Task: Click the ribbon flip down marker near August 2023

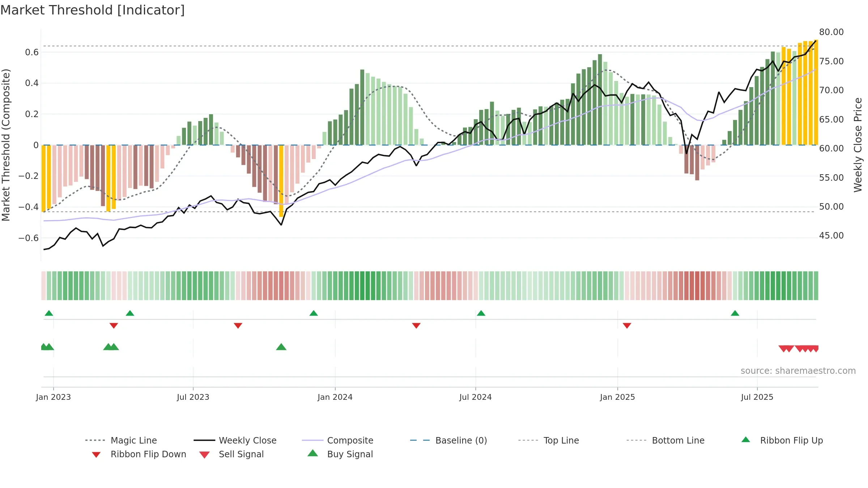Action: tap(238, 326)
